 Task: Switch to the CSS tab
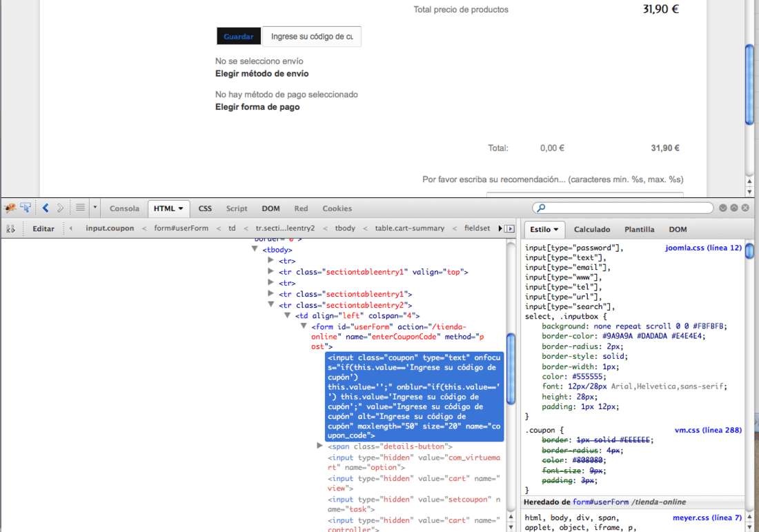click(x=205, y=208)
